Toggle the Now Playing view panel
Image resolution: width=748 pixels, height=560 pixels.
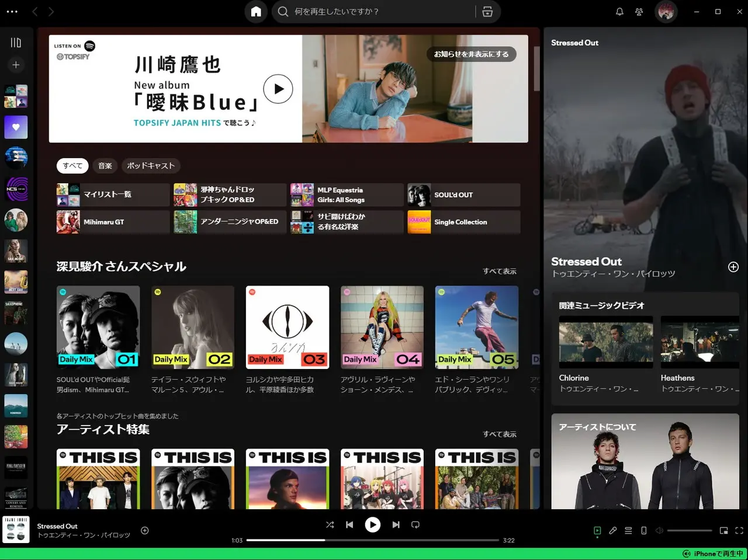(597, 531)
